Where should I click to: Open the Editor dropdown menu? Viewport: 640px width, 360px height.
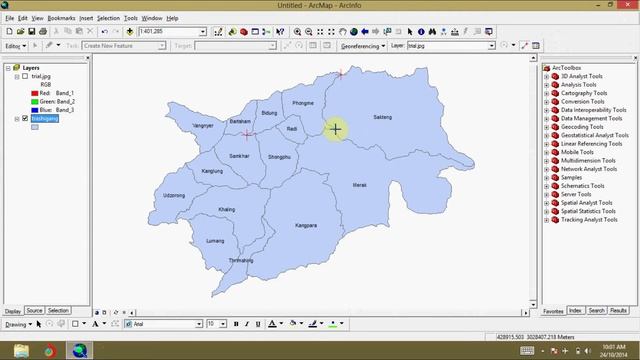(x=16, y=46)
